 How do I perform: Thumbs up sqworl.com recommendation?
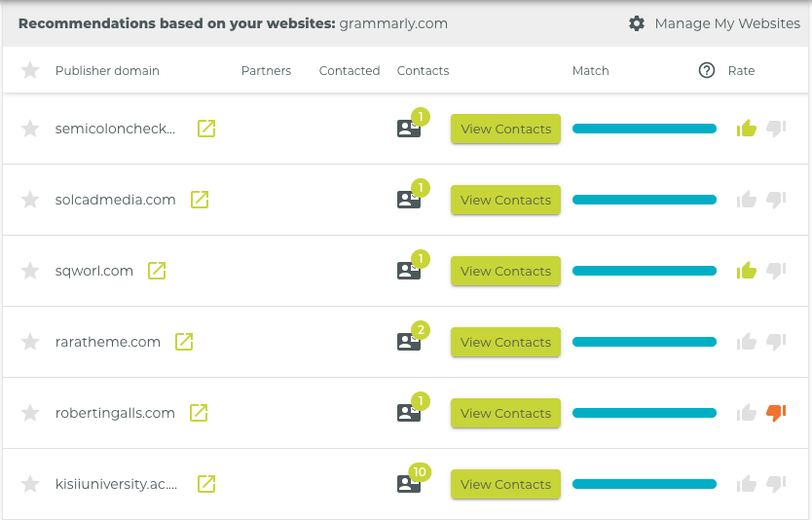click(x=746, y=270)
